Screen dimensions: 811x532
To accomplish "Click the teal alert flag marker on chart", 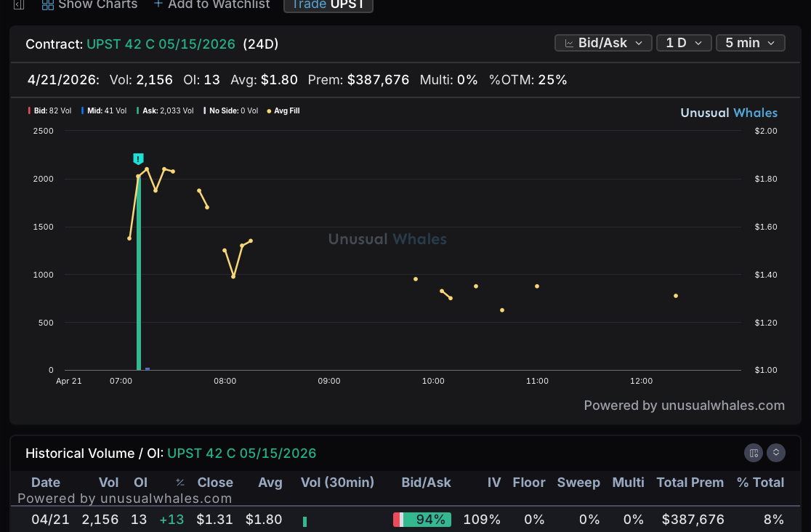I will (x=138, y=158).
